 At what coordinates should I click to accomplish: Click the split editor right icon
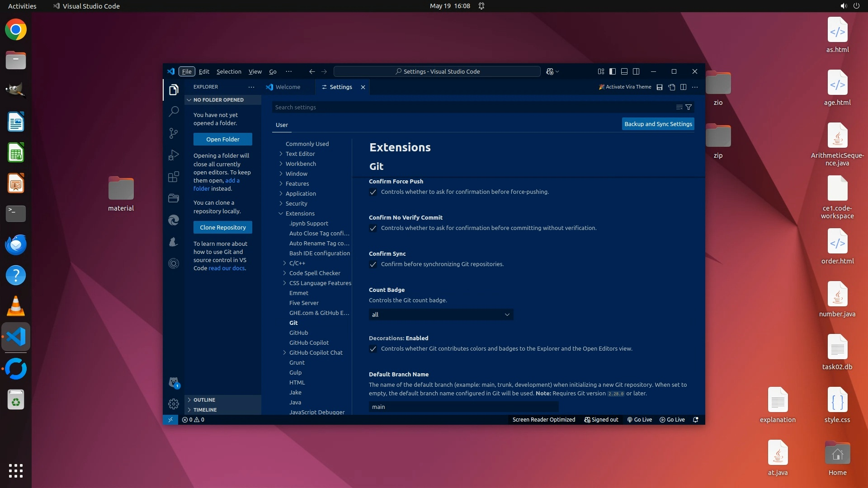684,87
